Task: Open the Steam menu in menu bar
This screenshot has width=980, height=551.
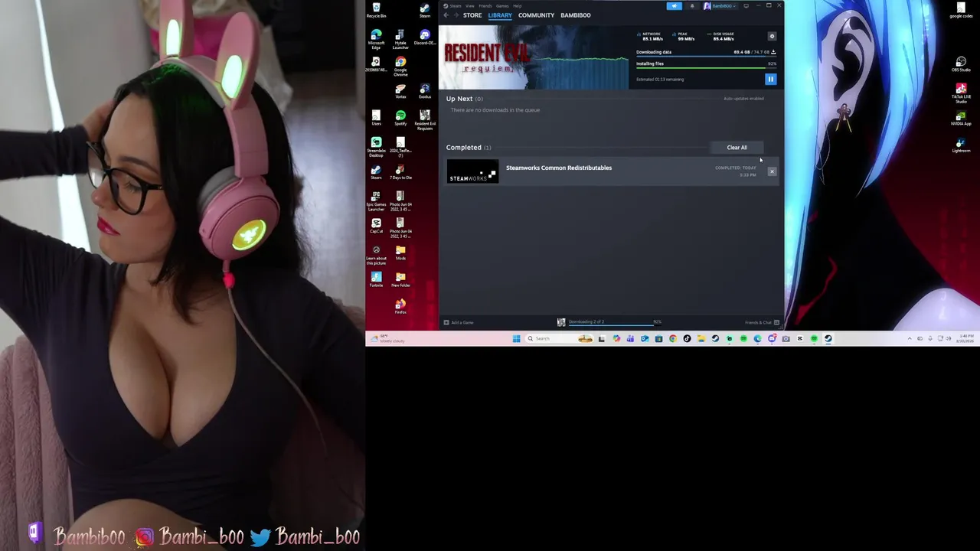Action: 455,6
